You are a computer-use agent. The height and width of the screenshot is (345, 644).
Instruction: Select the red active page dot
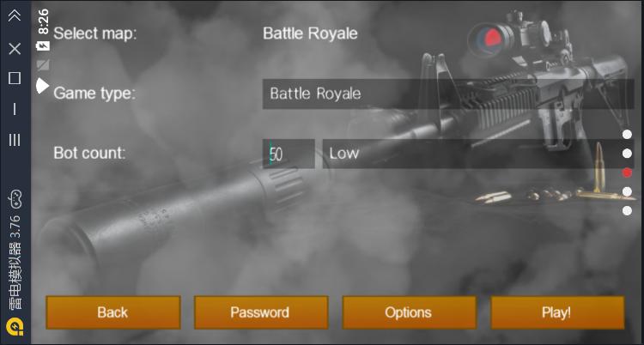pos(627,172)
